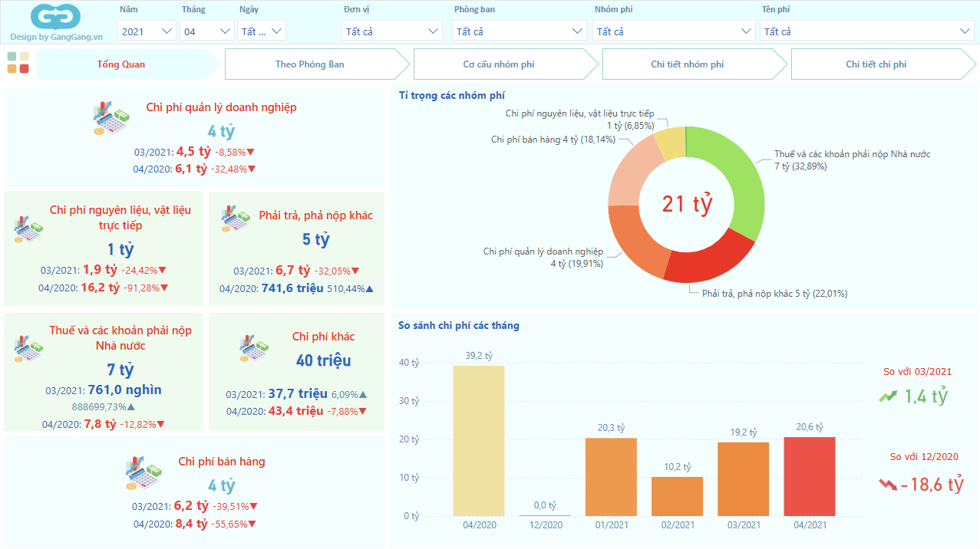Open the Cơ cấu nhóm phí tab
Viewport: 980px width, 549px height.
(x=499, y=64)
